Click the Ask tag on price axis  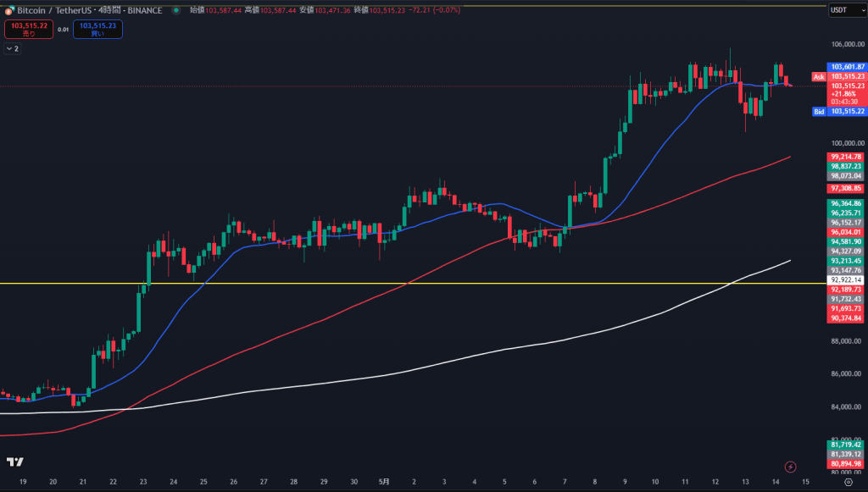[x=819, y=77]
